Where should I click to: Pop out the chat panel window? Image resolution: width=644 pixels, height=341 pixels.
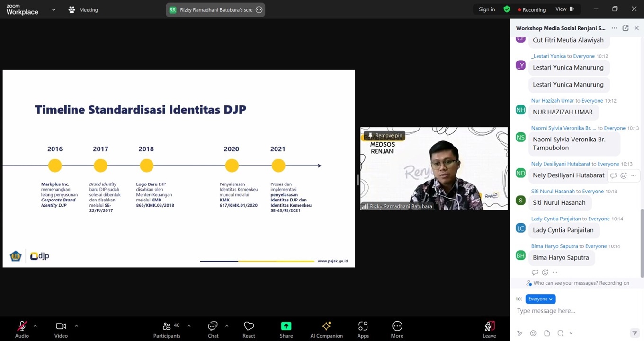tap(626, 28)
